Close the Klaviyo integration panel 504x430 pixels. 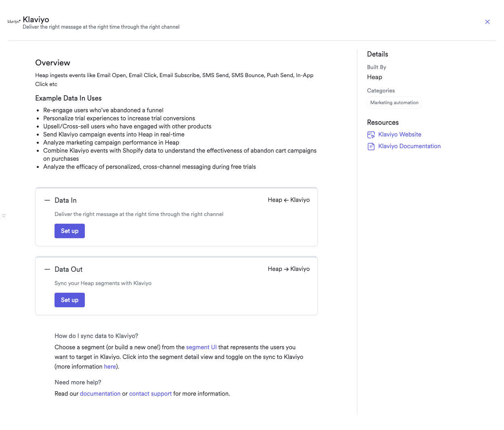(487, 22)
